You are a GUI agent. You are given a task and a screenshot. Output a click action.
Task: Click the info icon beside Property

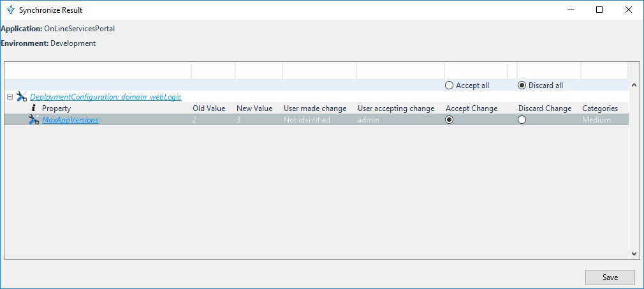click(x=34, y=108)
